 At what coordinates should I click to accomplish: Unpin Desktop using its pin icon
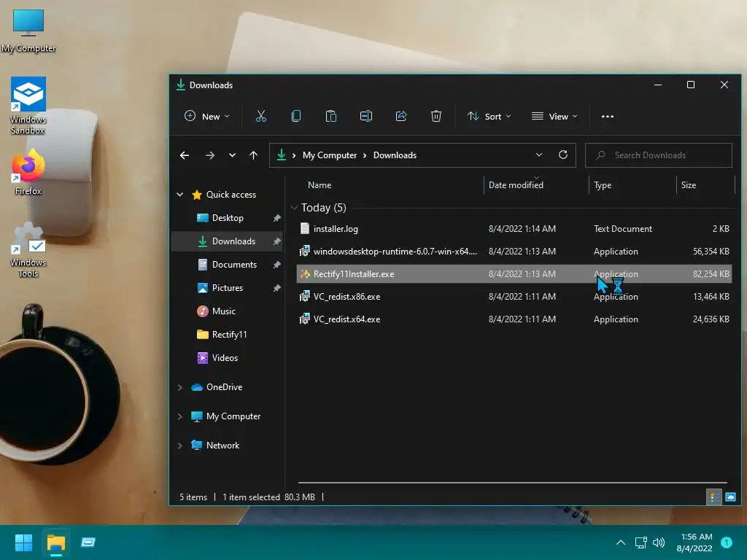tap(276, 218)
